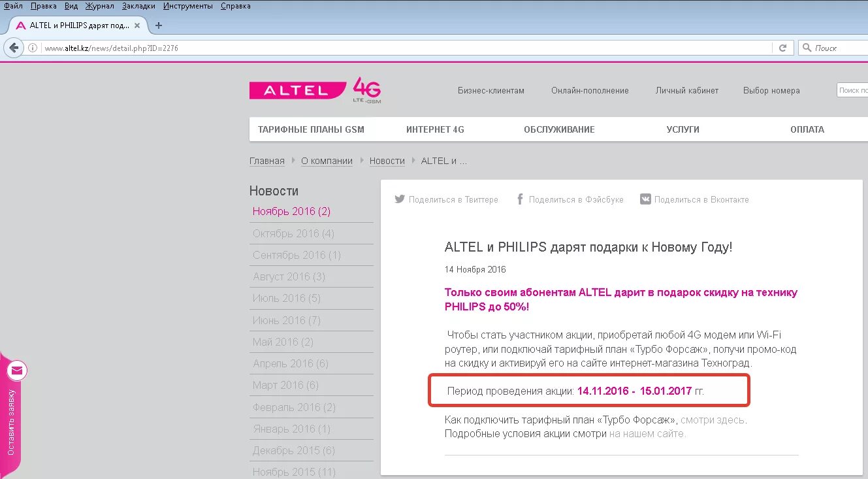Select Ноябрь 2016 (2) news archive

coord(291,212)
